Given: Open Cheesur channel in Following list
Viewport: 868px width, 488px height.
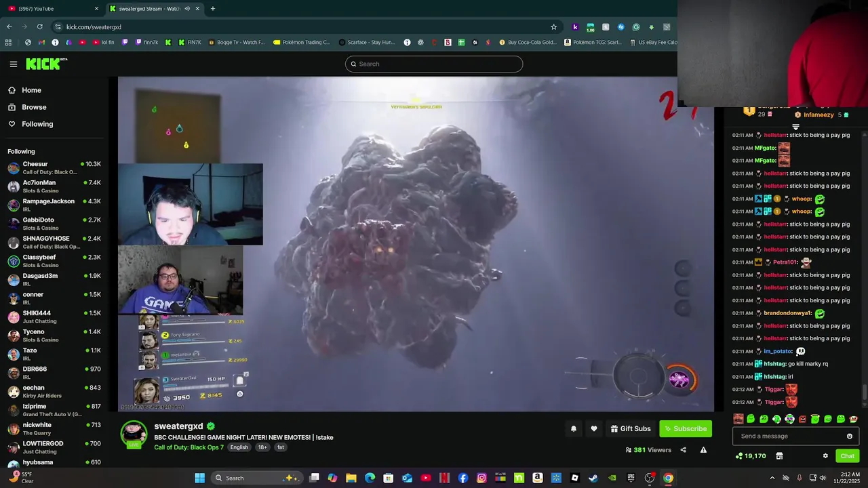Looking at the screenshot, I should [x=54, y=167].
